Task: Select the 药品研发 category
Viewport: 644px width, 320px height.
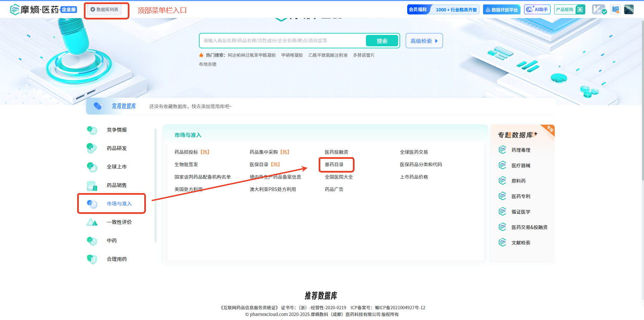Action: (117, 148)
